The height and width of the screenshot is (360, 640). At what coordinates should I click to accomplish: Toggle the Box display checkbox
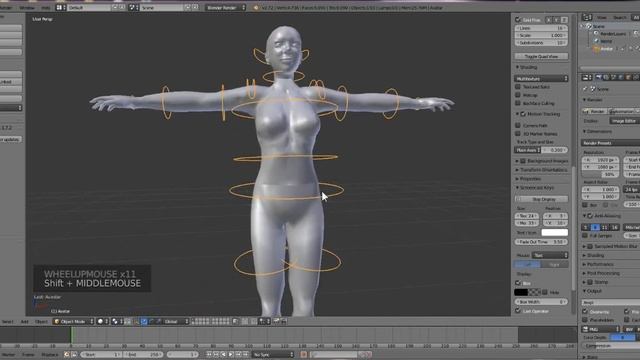tap(518, 283)
